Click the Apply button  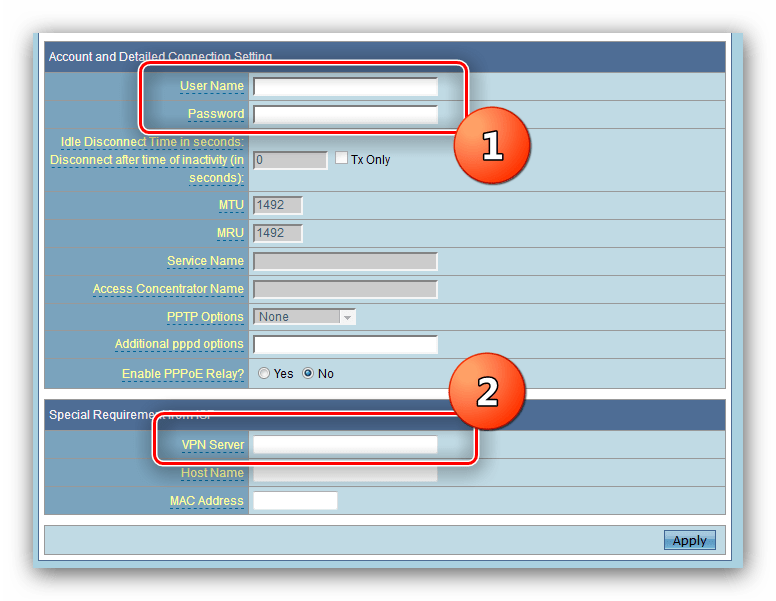[x=689, y=540]
